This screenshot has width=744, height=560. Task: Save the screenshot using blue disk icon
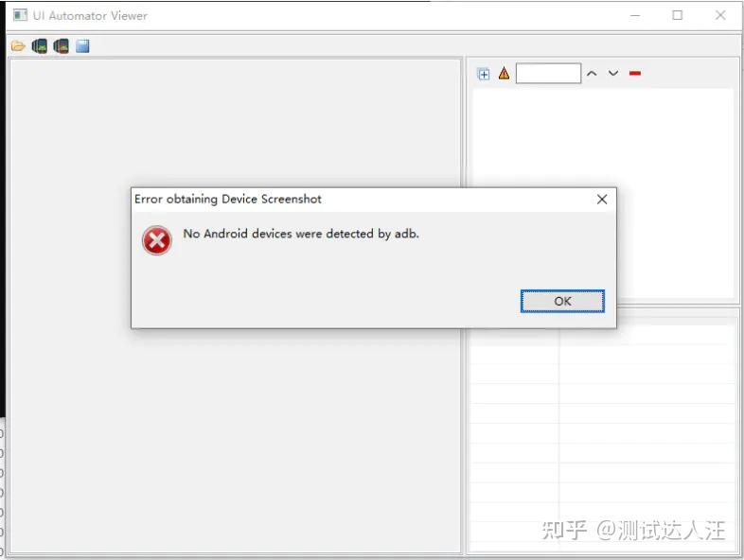[82, 46]
